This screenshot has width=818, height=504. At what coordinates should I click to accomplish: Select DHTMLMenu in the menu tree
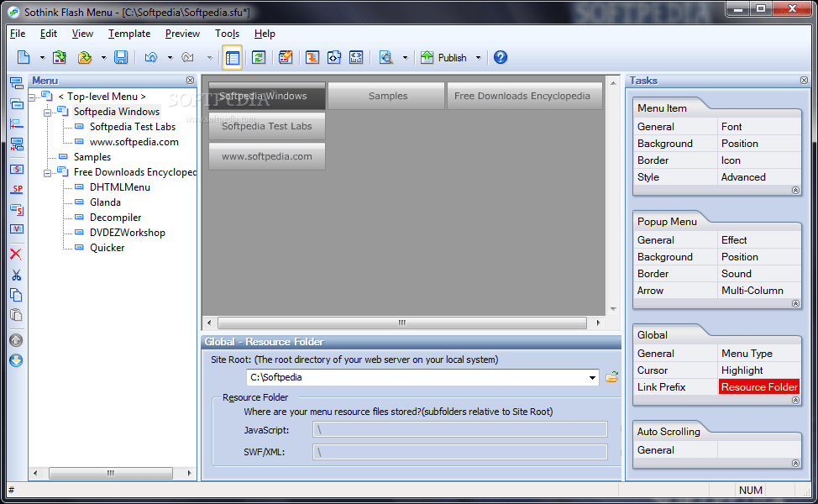pyautogui.click(x=120, y=187)
